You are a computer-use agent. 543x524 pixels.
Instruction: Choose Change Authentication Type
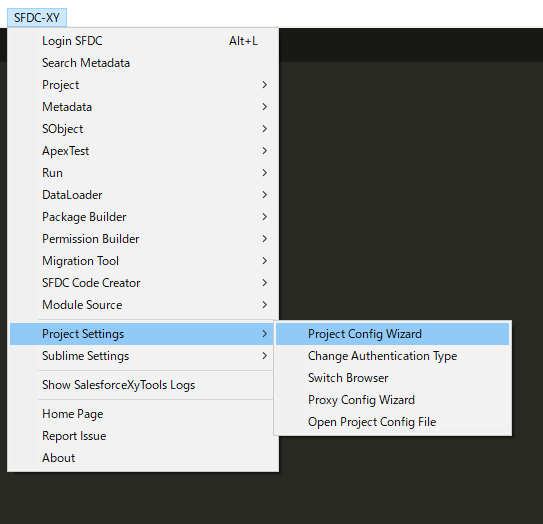click(392, 356)
